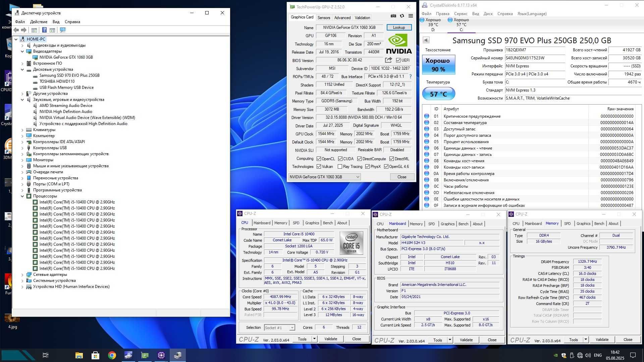Click the previous disk arrow in CrystalDiskInfo
Screen dimensions: 644x362
coord(426,40)
